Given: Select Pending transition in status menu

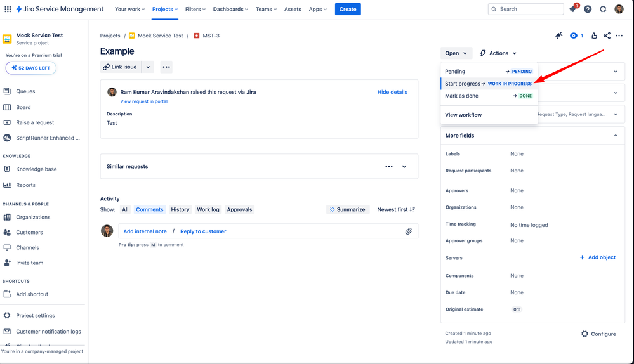Looking at the screenshot, I should tap(489, 72).
